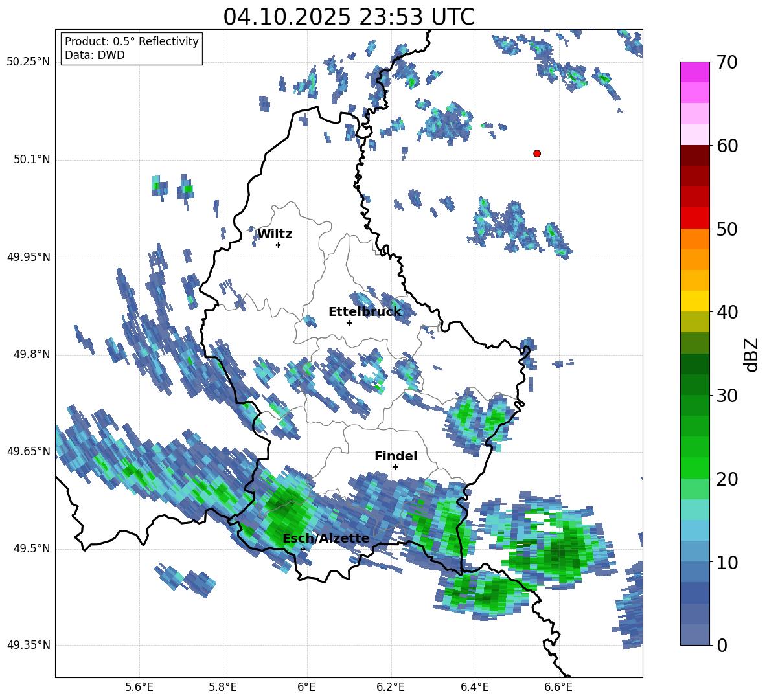Click the 5.8°E longitude label

pyautogui.click(x=223, y=688)
